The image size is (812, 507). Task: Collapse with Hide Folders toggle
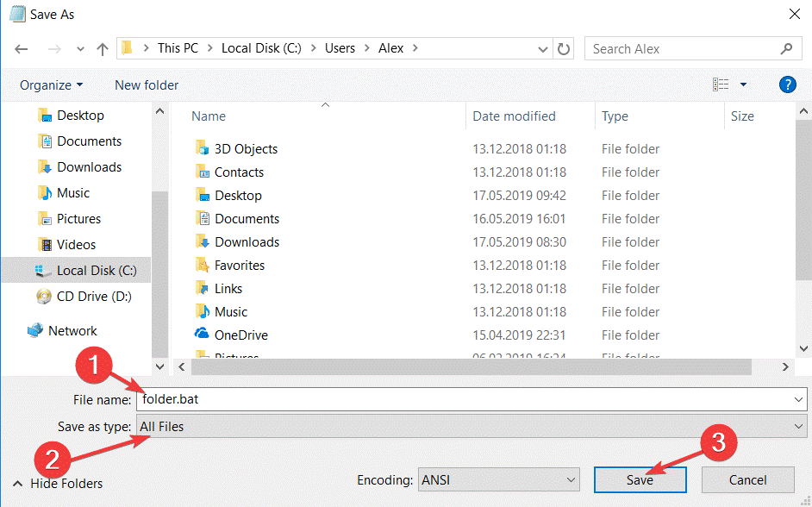pyautogui.click(x=58, y=484)
